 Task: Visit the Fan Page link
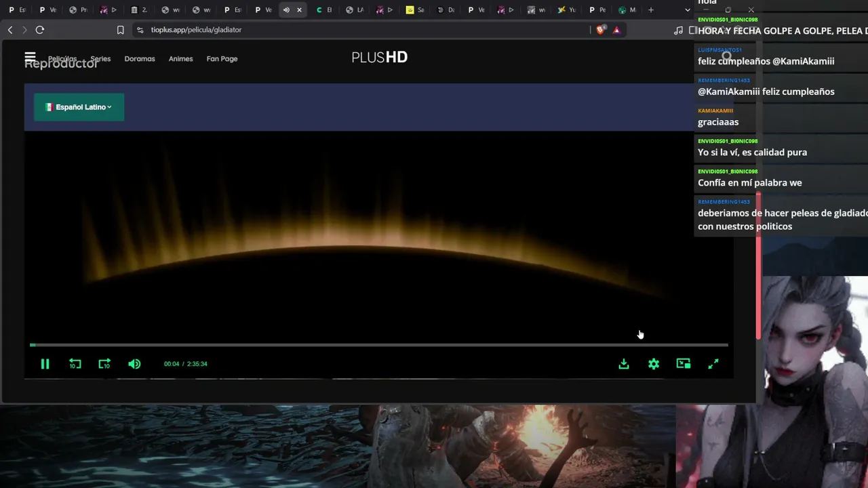pos(222,59)
